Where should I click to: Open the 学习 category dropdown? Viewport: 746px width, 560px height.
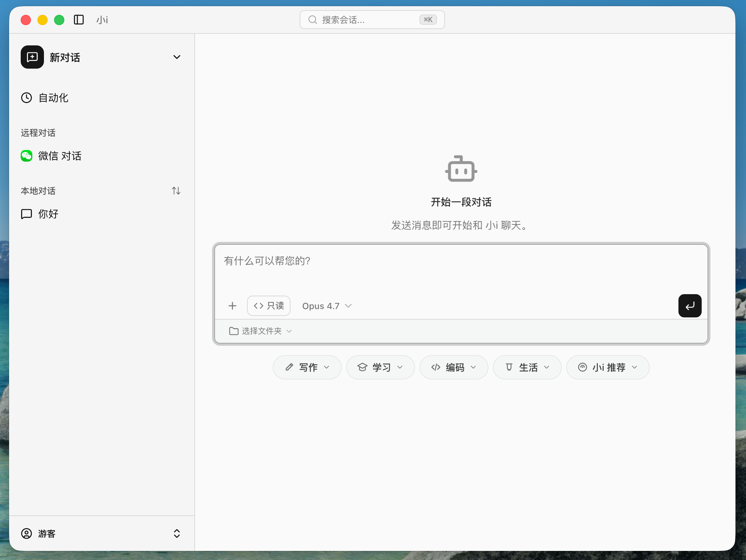(x=380, y=367)
